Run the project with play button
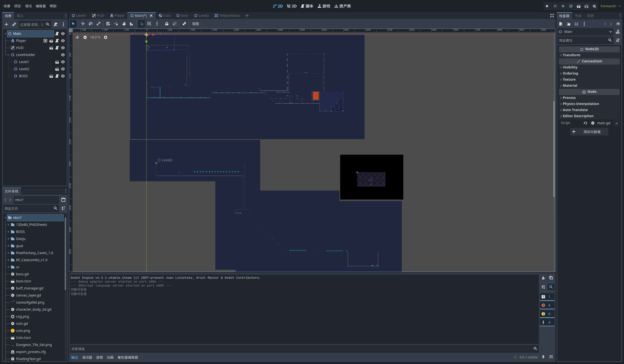Viewport: 624px width, 364px height. click(547, 6)
